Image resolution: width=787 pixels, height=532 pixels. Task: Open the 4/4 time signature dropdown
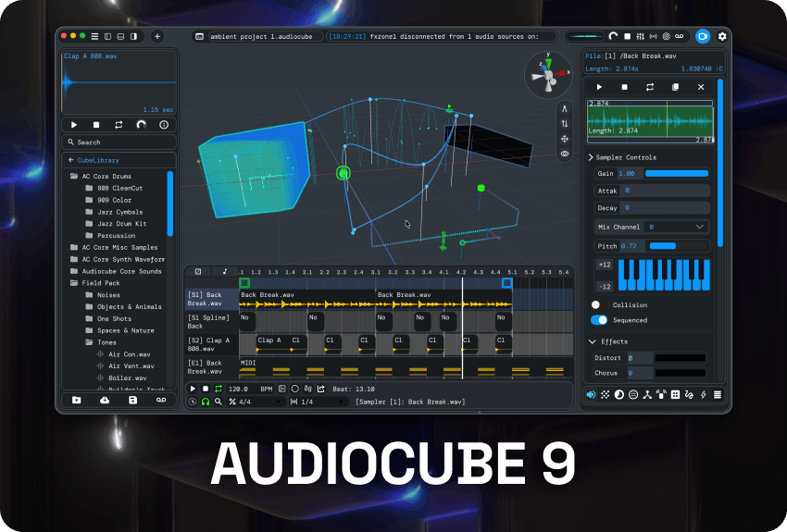tap(256, 402)
